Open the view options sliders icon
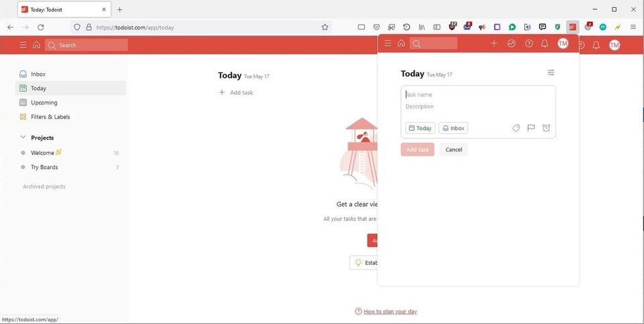Image resolution: width=644 pixels, height=324 pixels. coord(551,72)
